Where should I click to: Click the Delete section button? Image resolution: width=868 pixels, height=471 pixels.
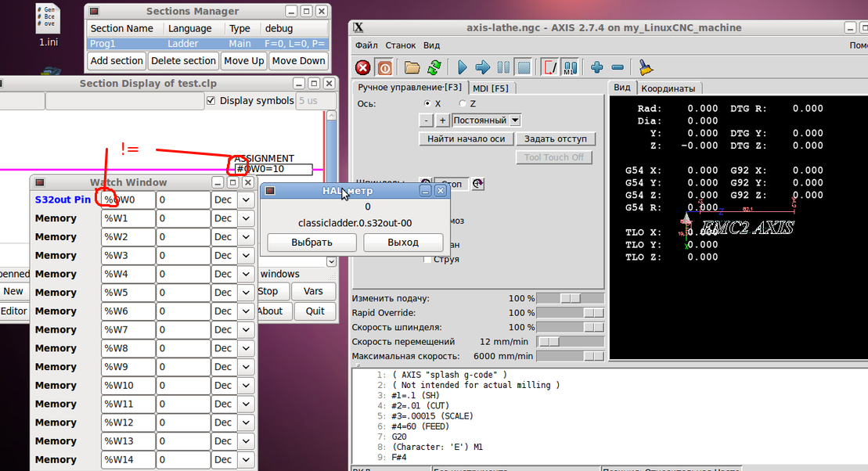[x=183, y=60]
